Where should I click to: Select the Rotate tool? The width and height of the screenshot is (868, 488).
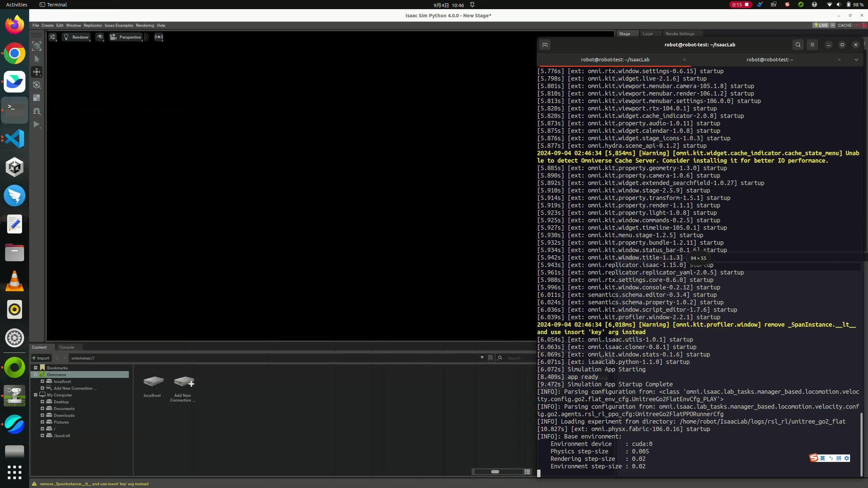tap(37, 85)
